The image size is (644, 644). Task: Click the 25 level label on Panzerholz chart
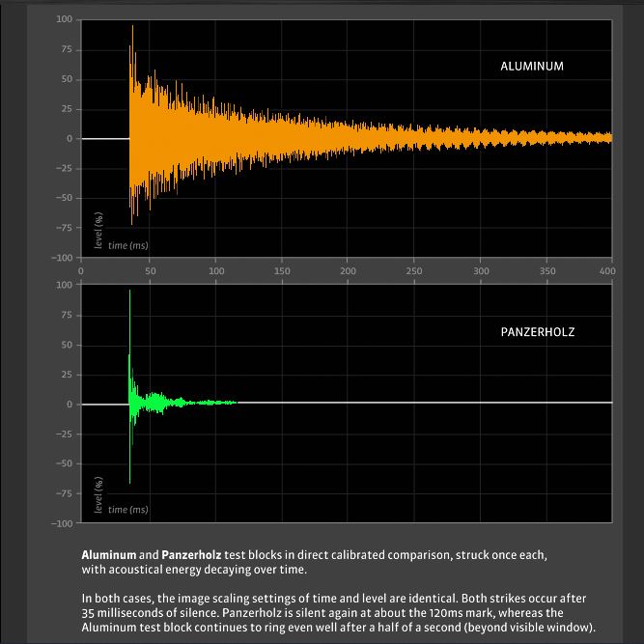point(67,375)
